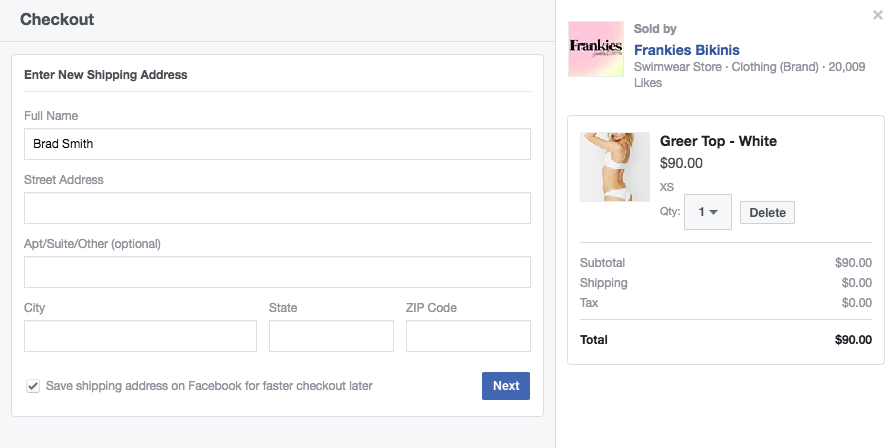
Task: Click the bold Total amount $90.00
Action: pos(853,340)
